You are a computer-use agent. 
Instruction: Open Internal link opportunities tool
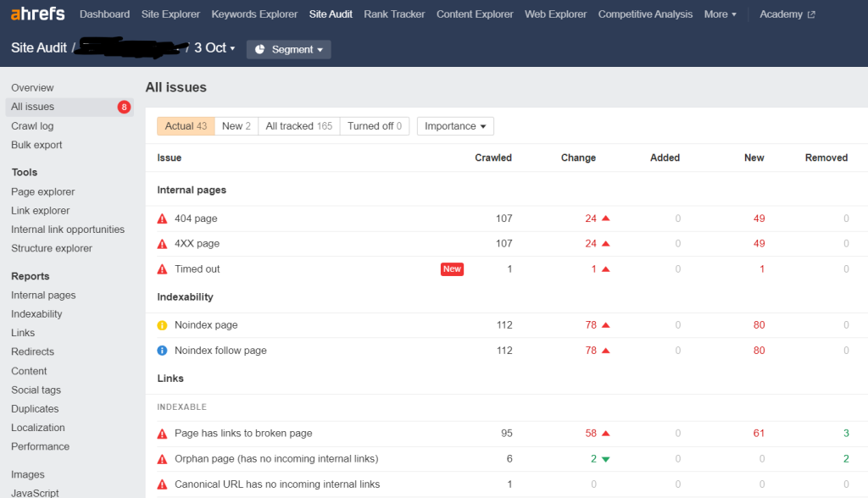coord(68,230)
